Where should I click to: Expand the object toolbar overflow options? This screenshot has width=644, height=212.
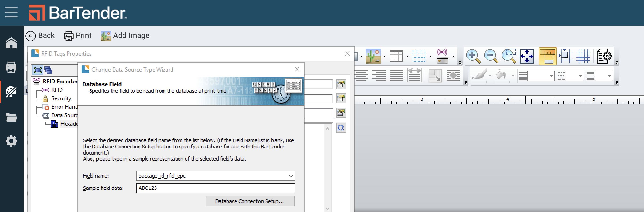tap(460, 63)
